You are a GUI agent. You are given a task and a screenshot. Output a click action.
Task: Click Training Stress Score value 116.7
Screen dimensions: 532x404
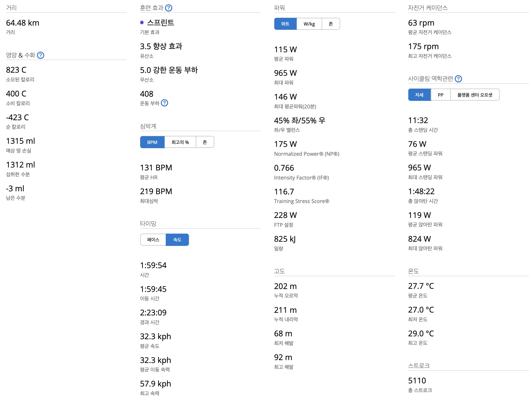pos(284,192)
